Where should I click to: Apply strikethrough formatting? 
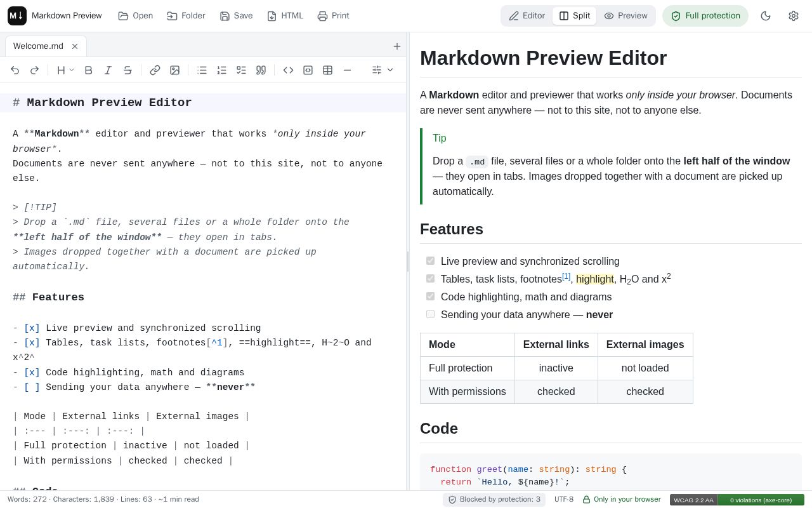(x=128, y=70)
